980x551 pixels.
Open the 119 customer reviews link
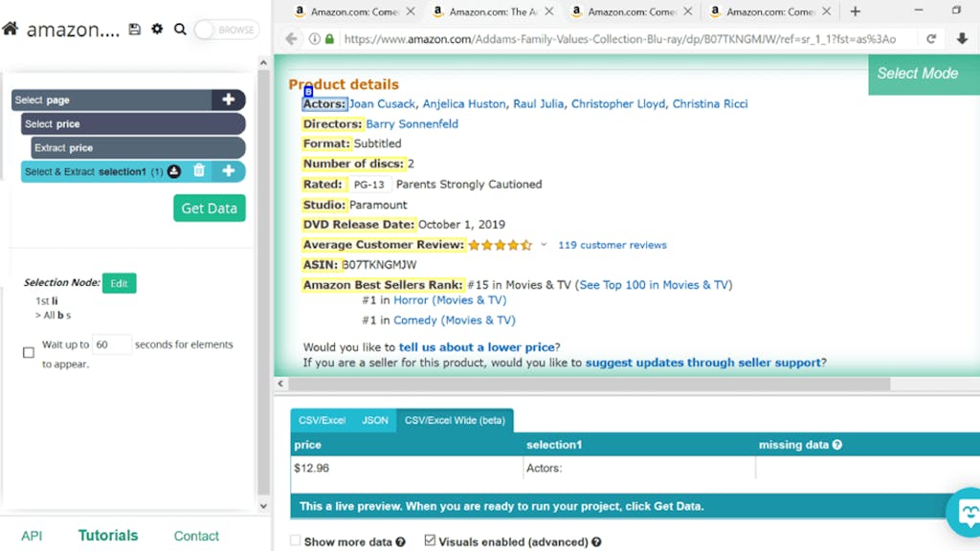612,245
